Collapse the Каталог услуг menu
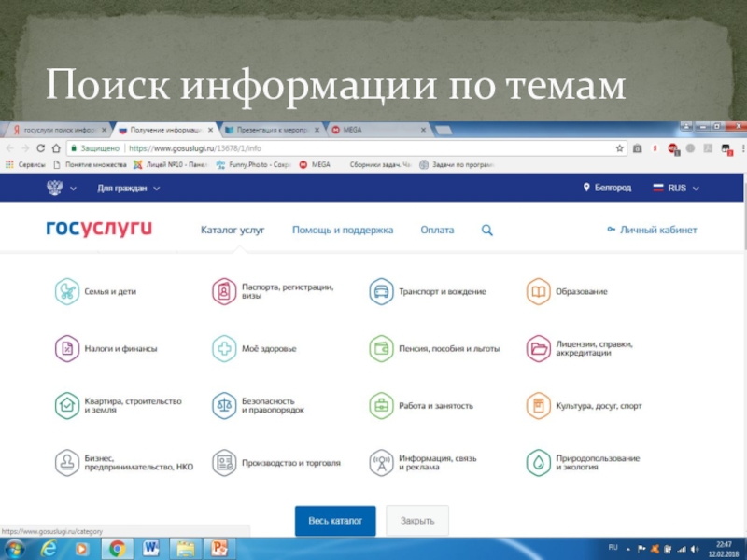Viewport: 747px width, 560px height. point(233,230)
